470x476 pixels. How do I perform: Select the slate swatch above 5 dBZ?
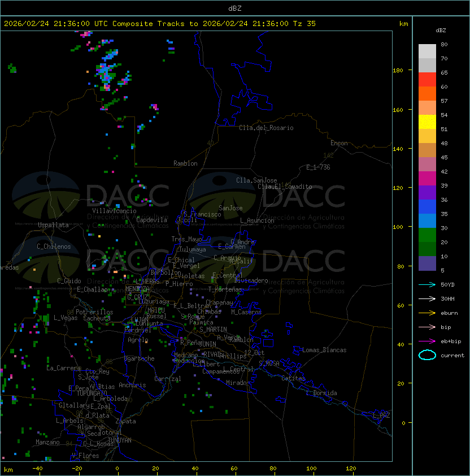click(x=427, y=263)
